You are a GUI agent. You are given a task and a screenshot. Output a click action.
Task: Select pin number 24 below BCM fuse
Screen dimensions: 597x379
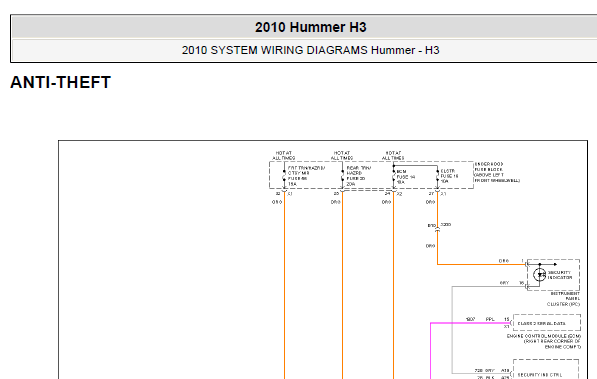click(387, 193)
